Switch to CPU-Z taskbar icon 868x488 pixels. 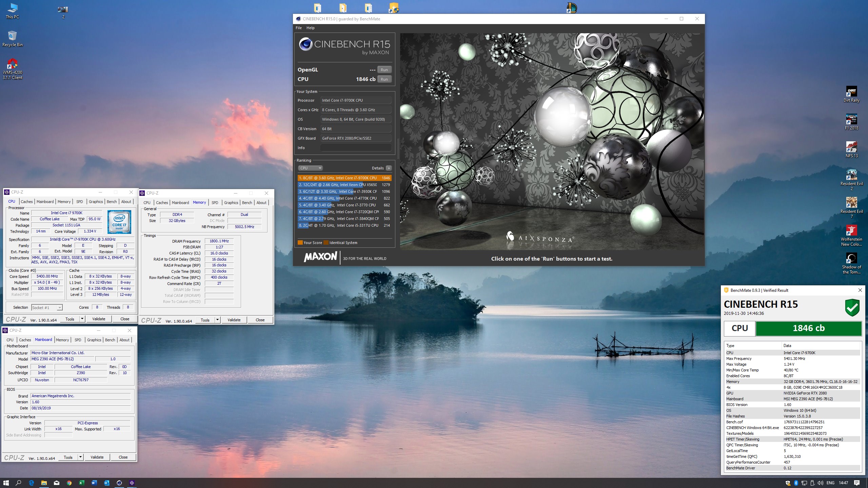tap(132, 483)
